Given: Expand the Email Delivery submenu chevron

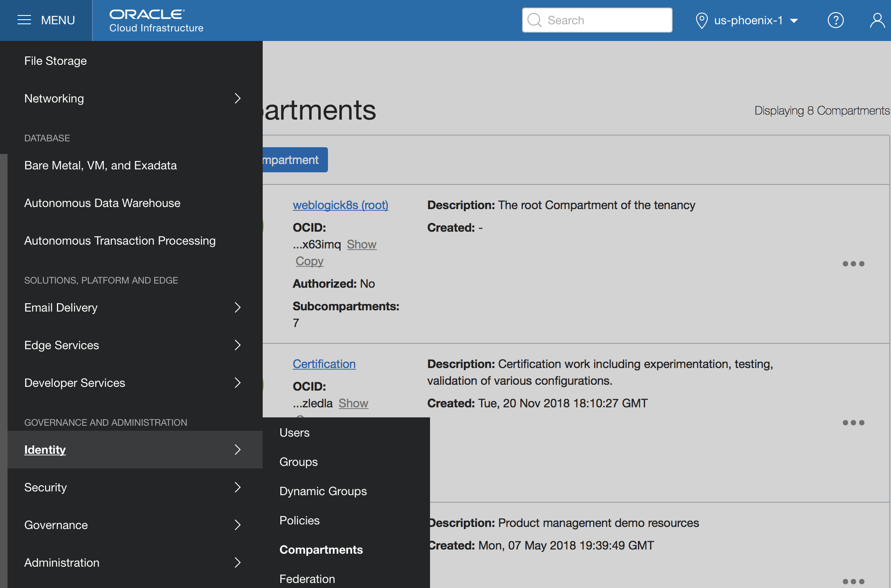Looking at the screenshot, I should [x=238, y=307].
